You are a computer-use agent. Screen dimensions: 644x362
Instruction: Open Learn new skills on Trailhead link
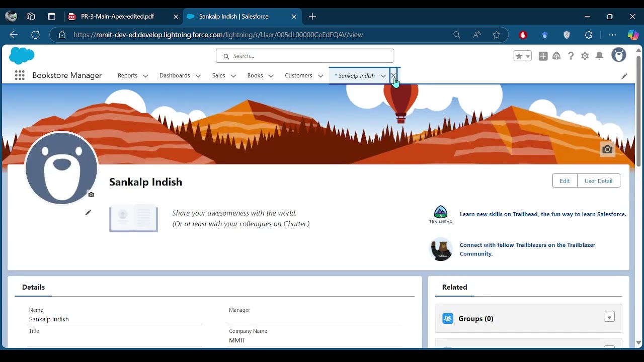(543, 214)
